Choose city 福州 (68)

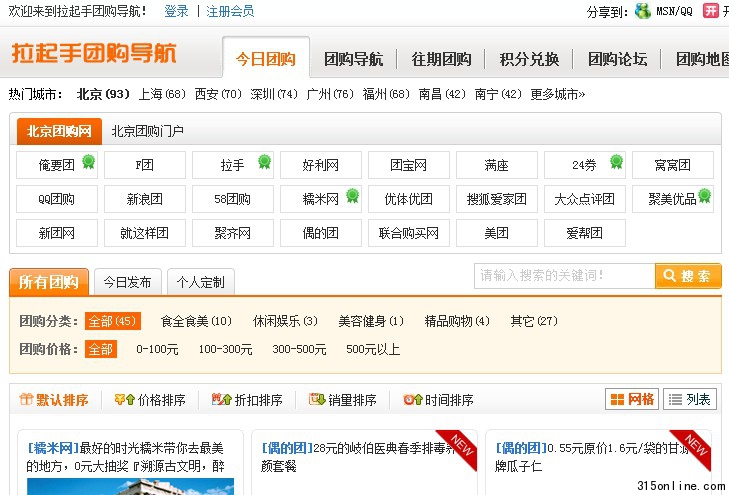click(x=386, y=94)
